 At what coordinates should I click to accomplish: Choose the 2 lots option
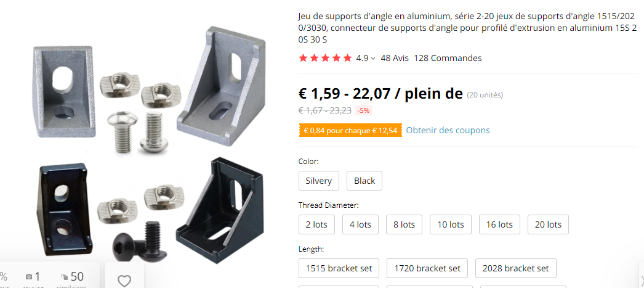coord(316,224)
